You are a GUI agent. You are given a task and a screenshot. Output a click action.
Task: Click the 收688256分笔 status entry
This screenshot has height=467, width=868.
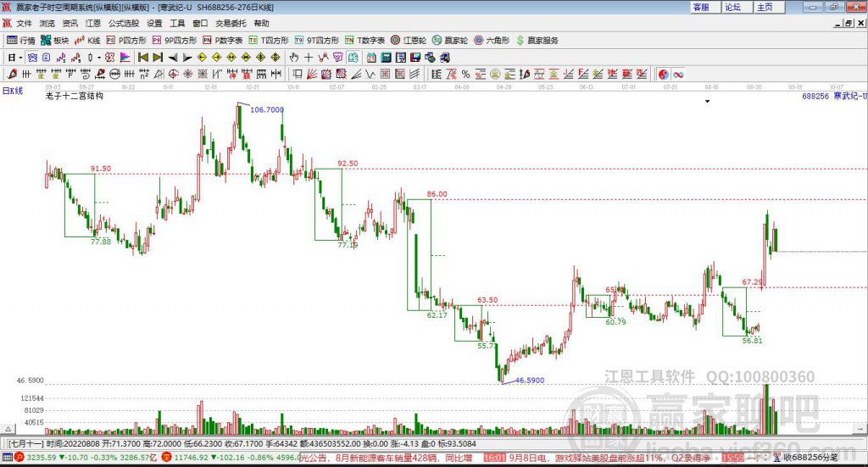810,457
